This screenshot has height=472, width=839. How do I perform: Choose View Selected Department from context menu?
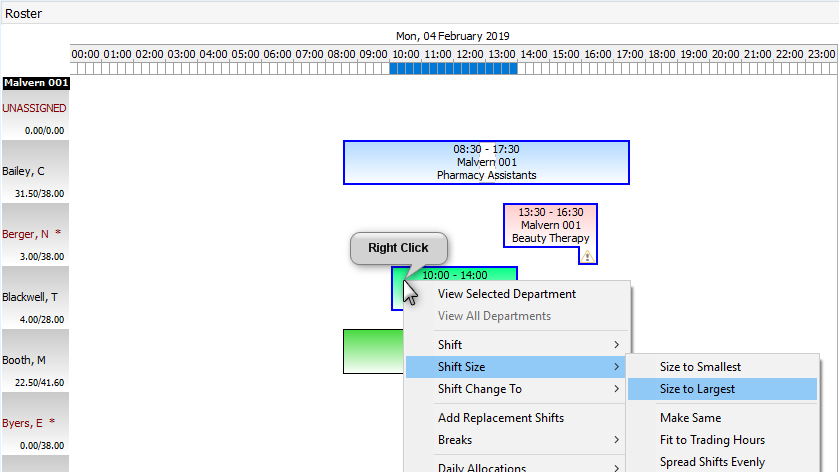[x=506, y=294]
